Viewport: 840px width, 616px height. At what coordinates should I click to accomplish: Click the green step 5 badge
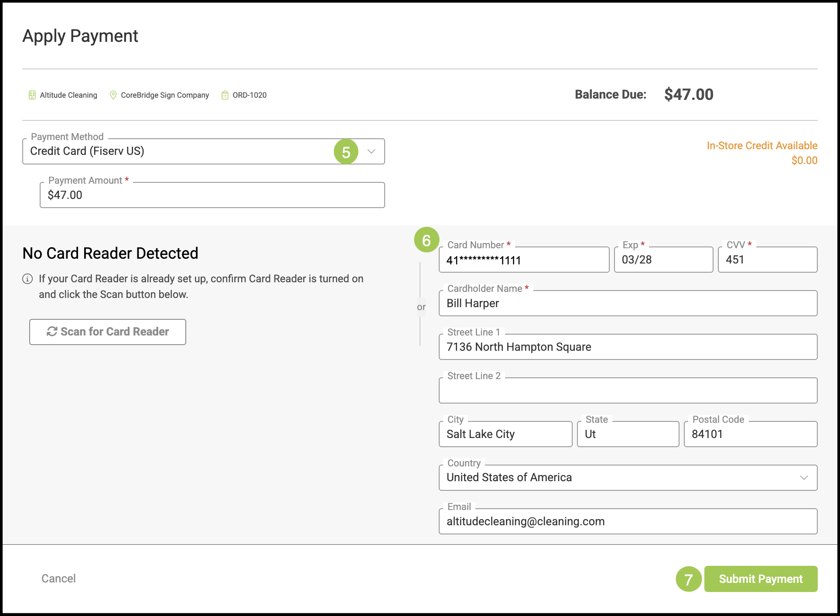point(346,152)
